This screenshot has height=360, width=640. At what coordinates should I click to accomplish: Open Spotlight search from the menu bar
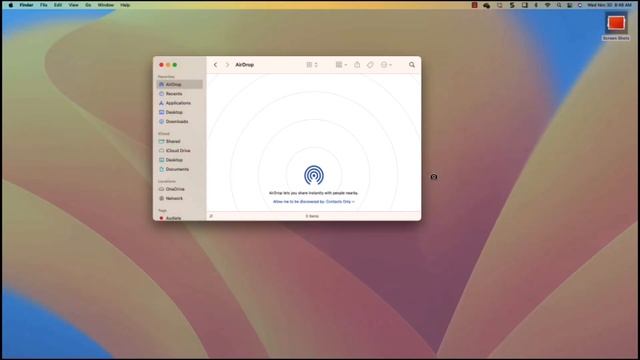tap(559, 5)
